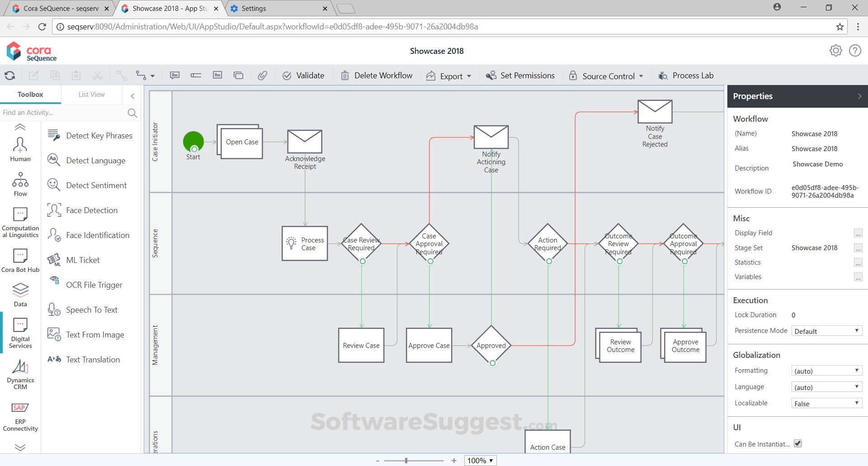
Task: Select the Speech To Text activity
Action: tap(91, 309)
